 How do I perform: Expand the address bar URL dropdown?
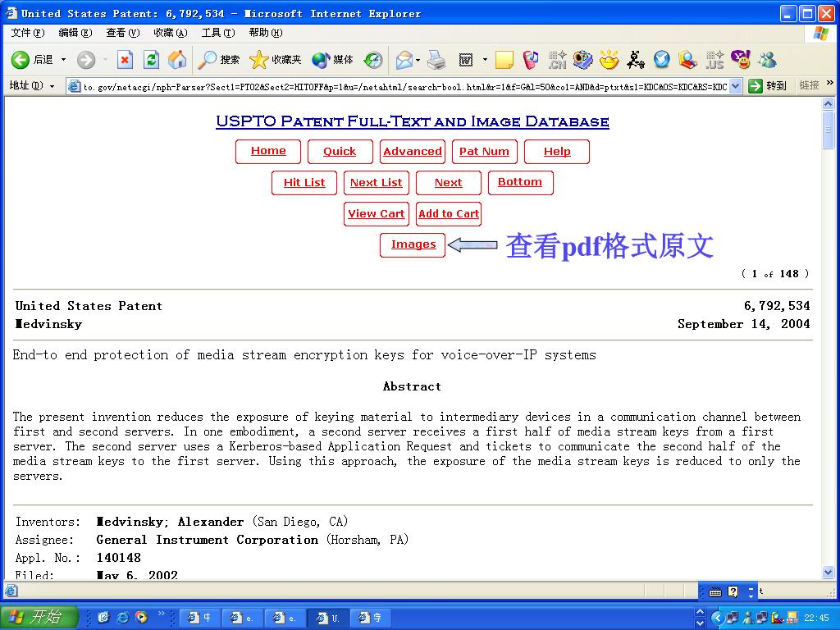[736, 85]
